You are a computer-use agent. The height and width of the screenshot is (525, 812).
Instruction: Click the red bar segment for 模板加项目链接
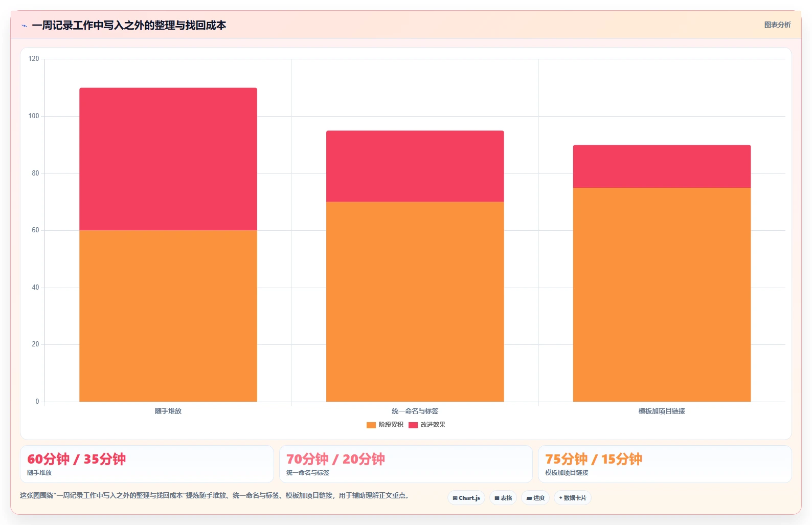(662, 166)
